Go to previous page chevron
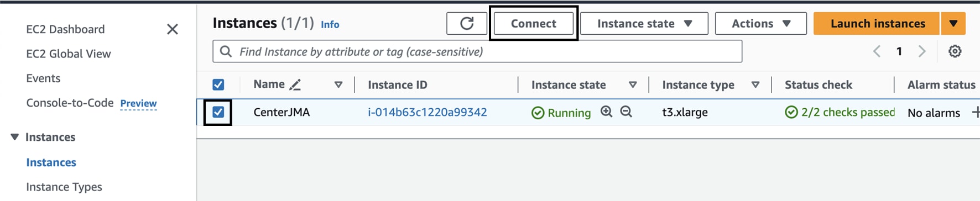Screen dimensions: 980x201 [877, 51]
